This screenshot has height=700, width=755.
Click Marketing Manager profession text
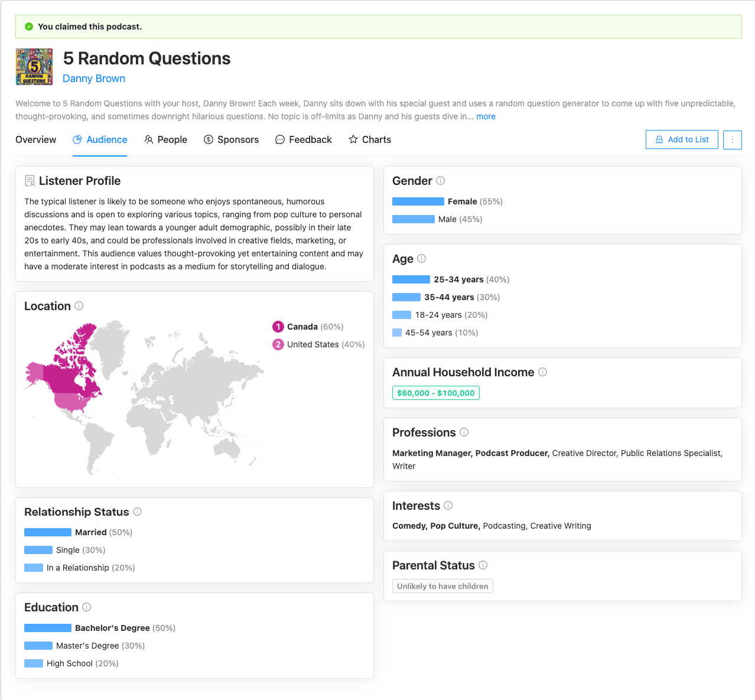[432, 453]
